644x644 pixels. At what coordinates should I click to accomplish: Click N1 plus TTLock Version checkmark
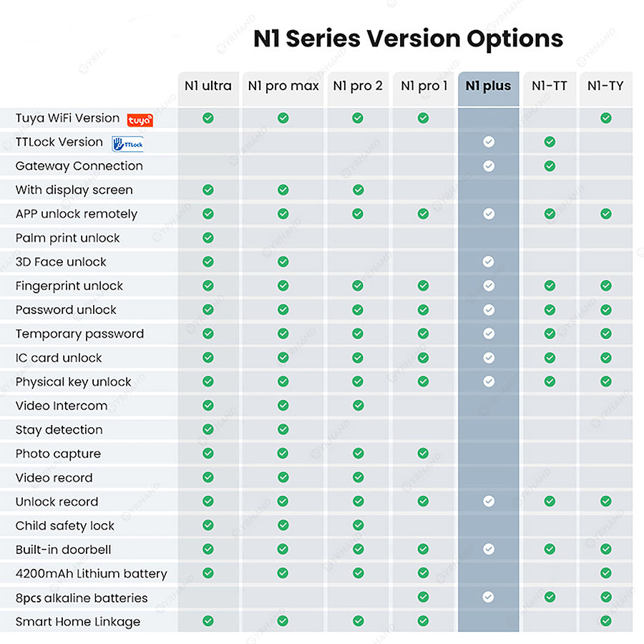(x=489, y=142)
